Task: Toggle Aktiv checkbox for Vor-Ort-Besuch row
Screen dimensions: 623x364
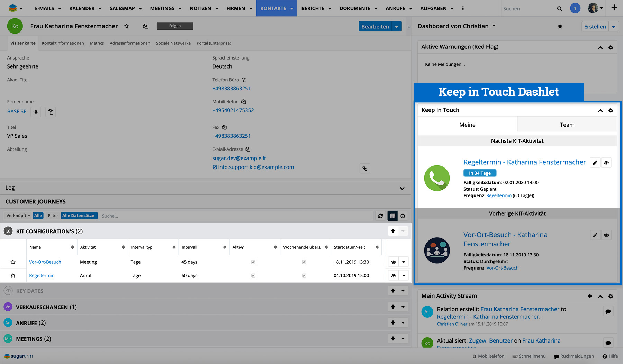Action: click(x=253, y=262)
